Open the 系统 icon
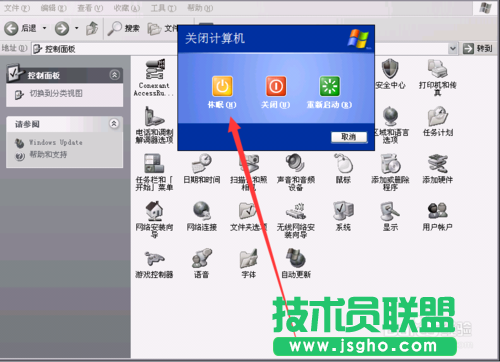Image resolution: width=500 pixels, height=362 pixels. 343,216
